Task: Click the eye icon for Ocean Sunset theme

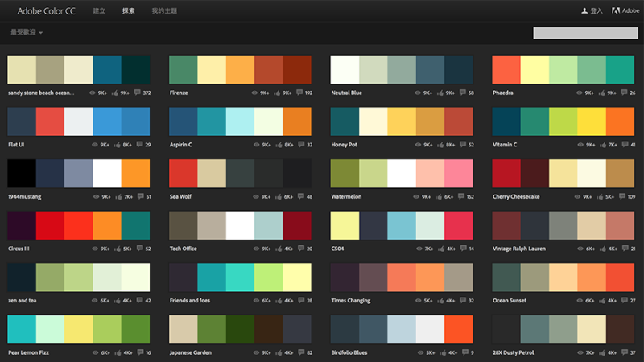Action: pos(580,301)
